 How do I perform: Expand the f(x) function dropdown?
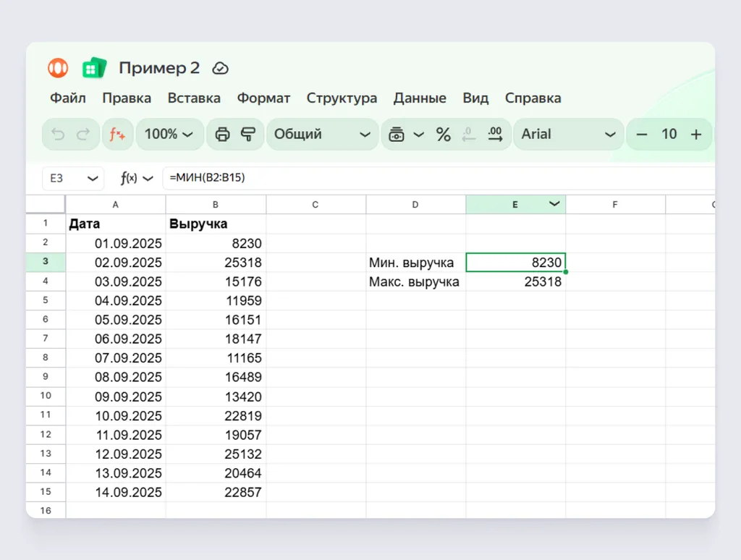(x=148, y=178)
